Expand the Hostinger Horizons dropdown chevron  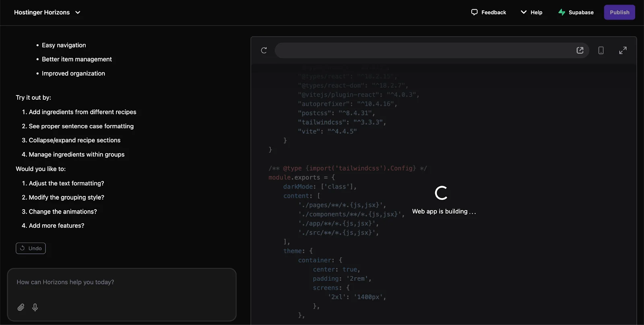click(78, 12)
